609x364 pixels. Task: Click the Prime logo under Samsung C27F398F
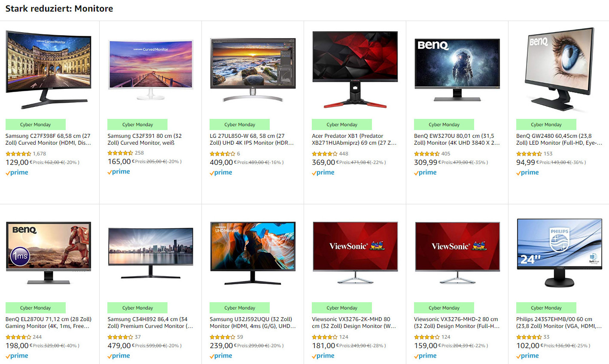click(17, 173)
